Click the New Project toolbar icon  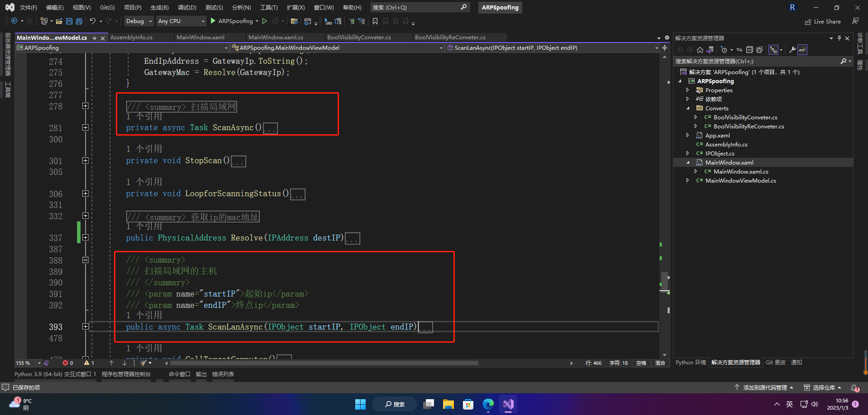44,21
